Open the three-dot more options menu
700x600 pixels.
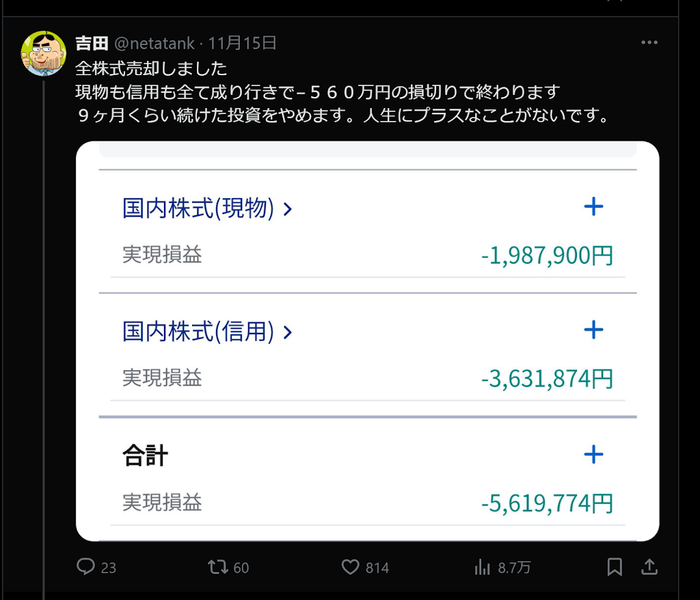pyautogui.click(x=649, y=43)
